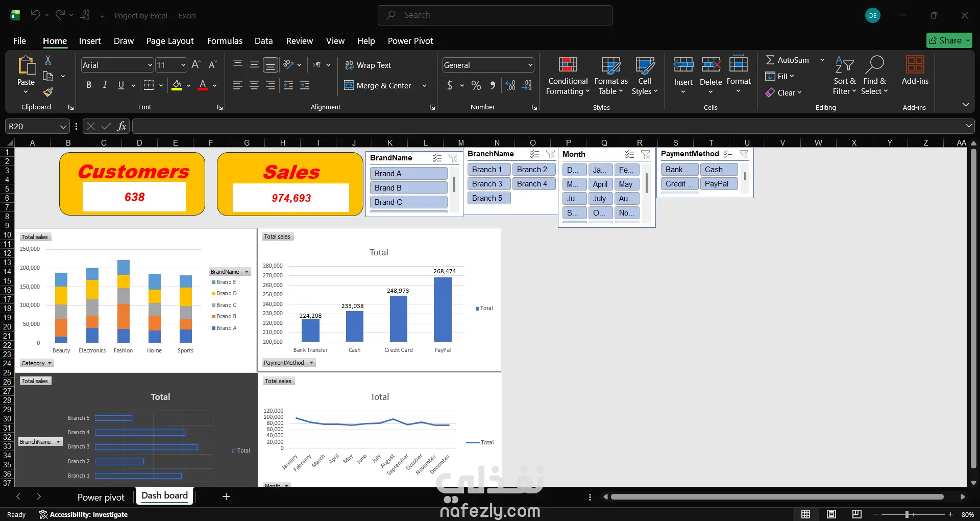Viewport: 980px width, 521px height.
Task: Toggle multi-select on PaymentMethod slicer
Action: 728,154
